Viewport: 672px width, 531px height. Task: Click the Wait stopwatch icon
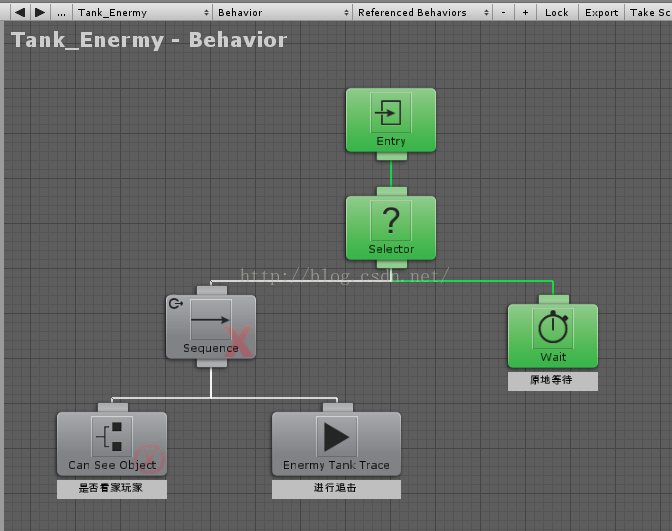pyautogui.click(x=553, y=329)
